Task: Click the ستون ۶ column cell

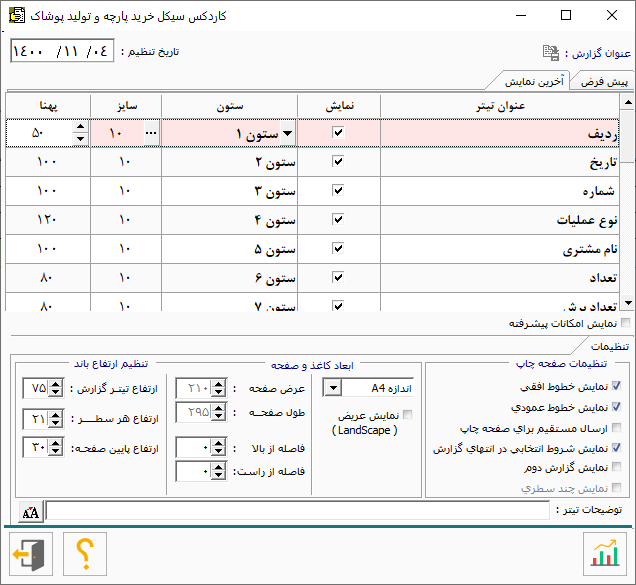Action: coord(230,278)
